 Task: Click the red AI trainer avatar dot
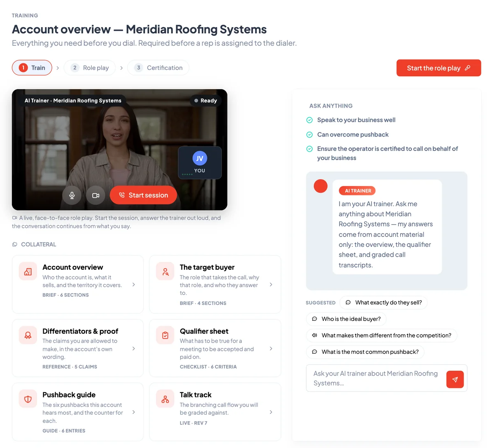tap(321, 186)
